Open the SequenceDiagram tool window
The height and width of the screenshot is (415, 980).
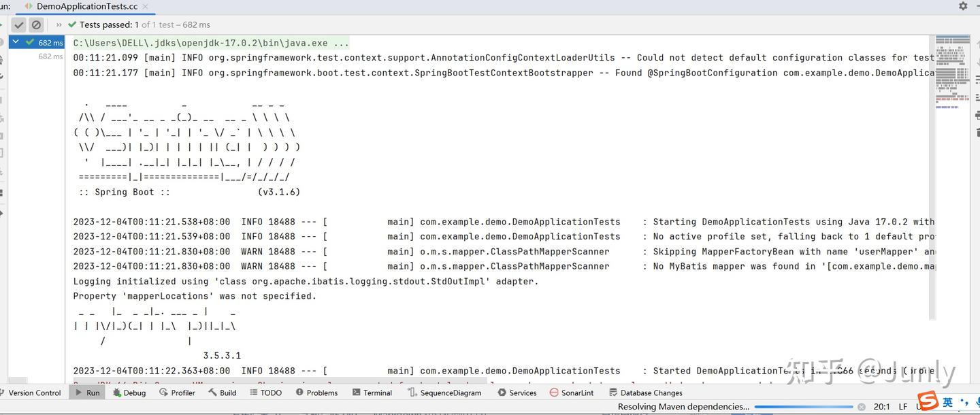point(445,393)
